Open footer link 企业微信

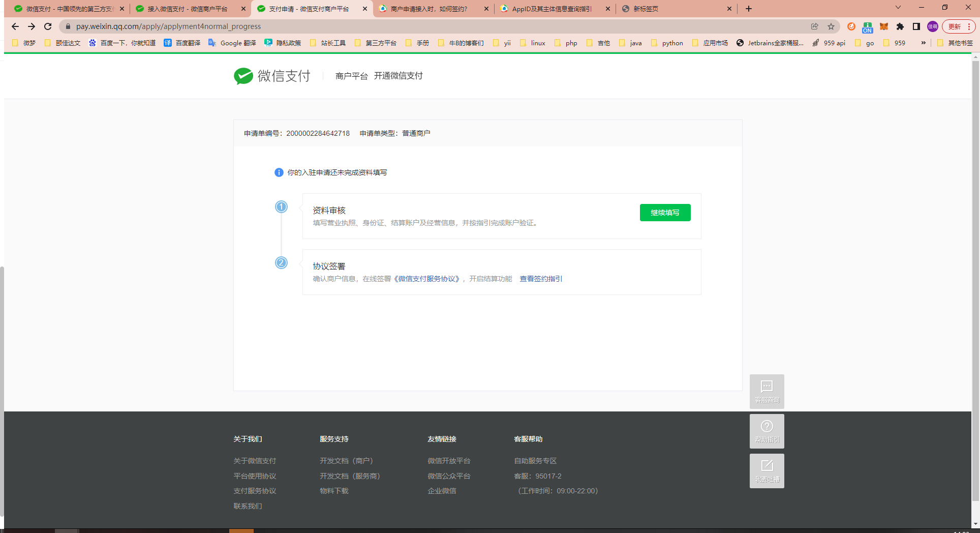point(442,491)
